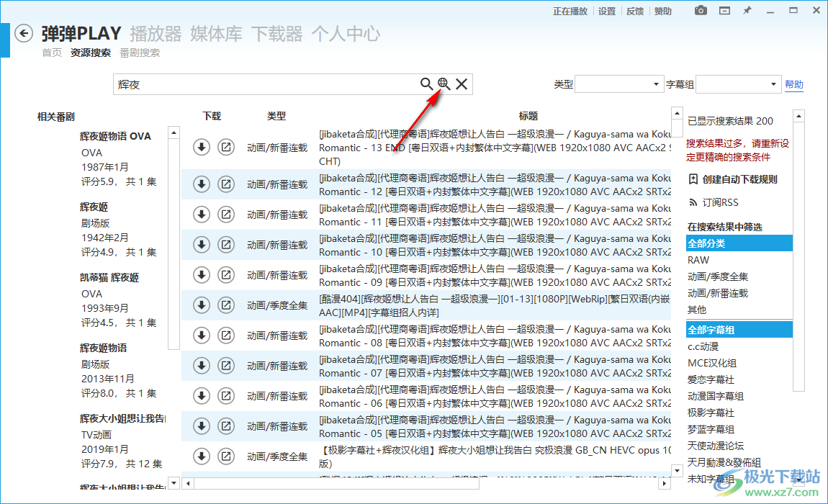Click the magnifier search icon

(x=426, y=84)
